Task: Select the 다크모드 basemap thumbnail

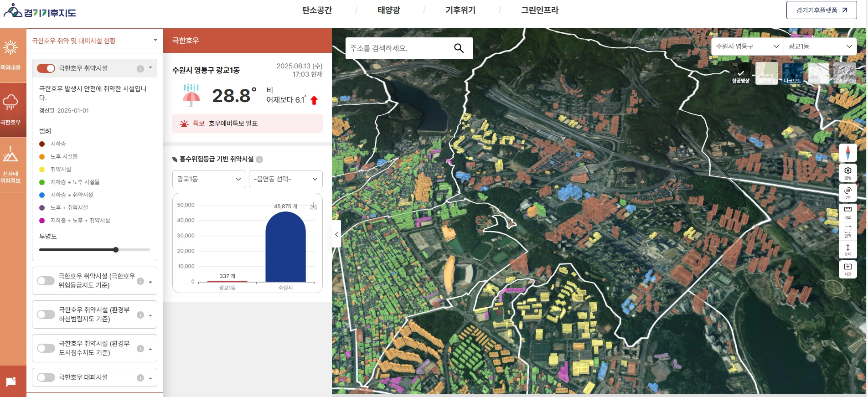Action: click(x=792, y=73)
